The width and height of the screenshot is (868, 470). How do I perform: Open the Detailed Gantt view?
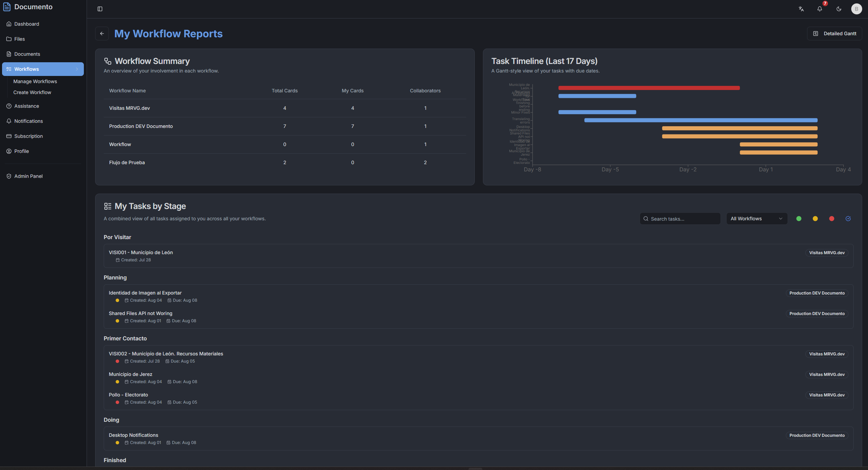pos(834,34)
